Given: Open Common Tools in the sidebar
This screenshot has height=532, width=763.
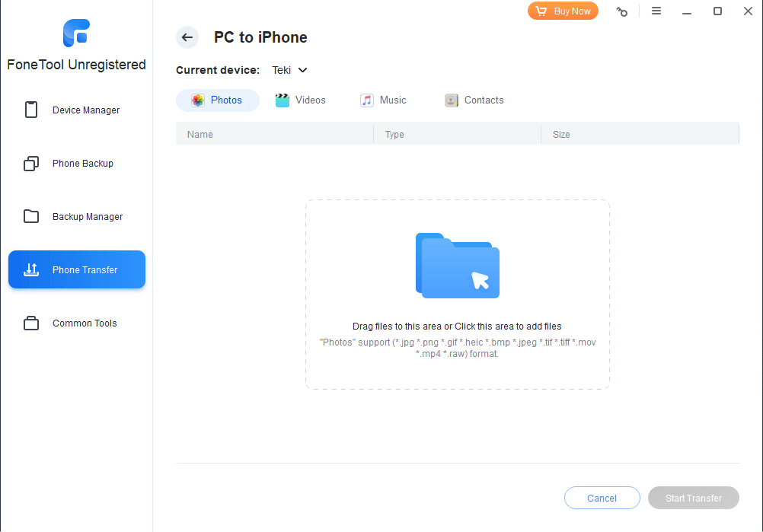Looking at the screenshot, I should [x=77, y=323].
